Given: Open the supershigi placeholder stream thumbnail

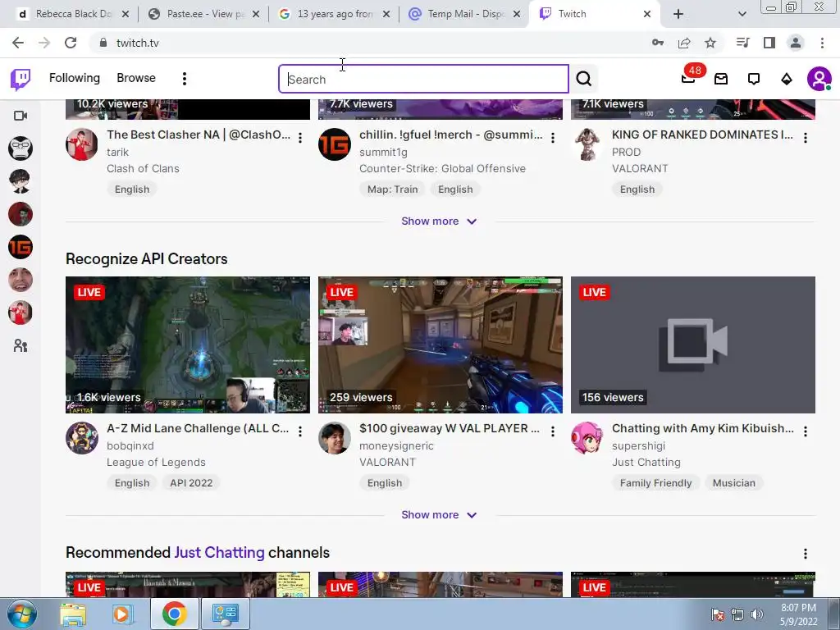Looking at the screenshot, I should [x=693, y=345].
